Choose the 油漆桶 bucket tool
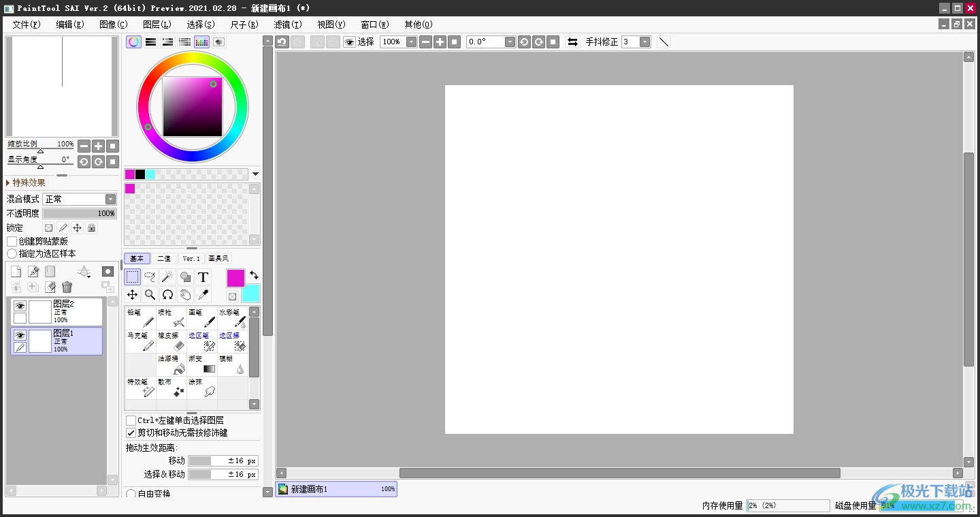 coord(171,364)
